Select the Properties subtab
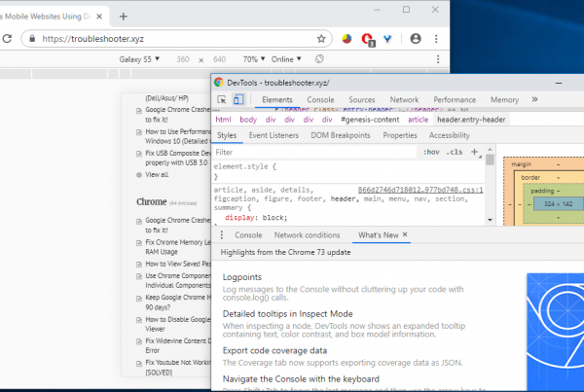584x392 pixels. pyautogui.click(x=400, y=135)
